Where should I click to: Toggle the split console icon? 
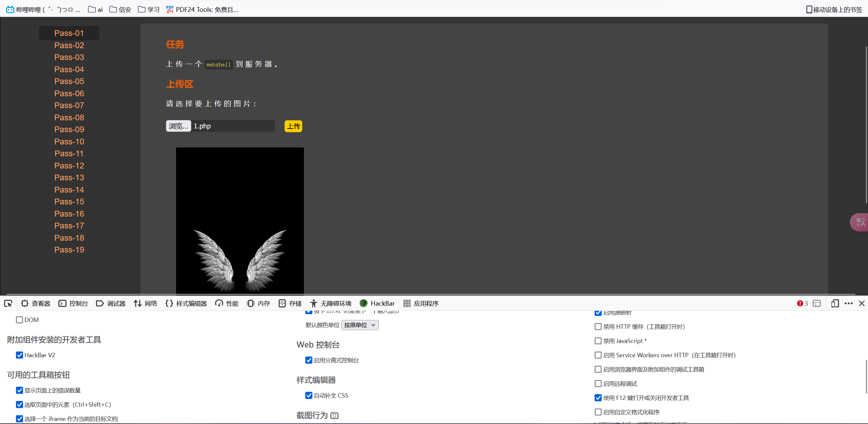click(x=817, y=303)
